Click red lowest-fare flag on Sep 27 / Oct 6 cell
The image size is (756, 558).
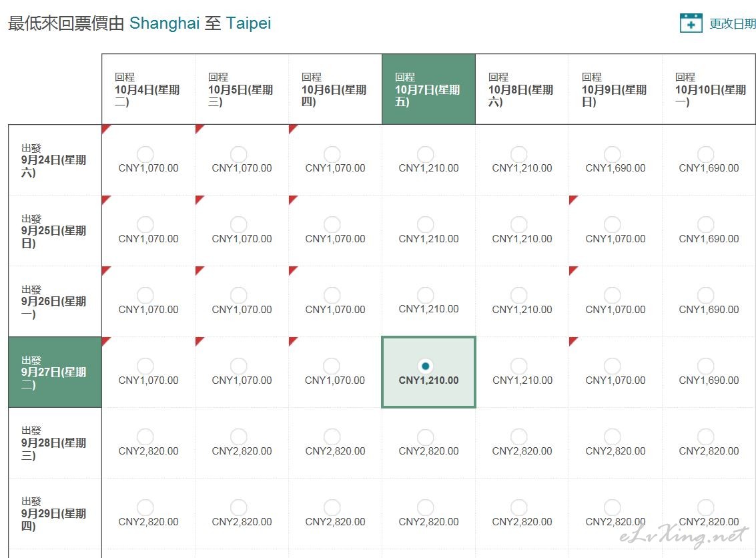tap(292, 340)
